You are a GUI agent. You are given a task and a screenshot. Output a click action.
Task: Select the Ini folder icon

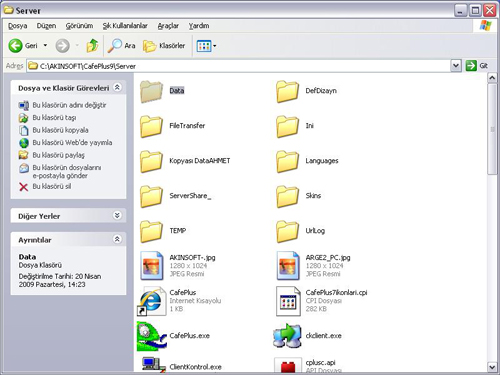click(x=287, y=126)
